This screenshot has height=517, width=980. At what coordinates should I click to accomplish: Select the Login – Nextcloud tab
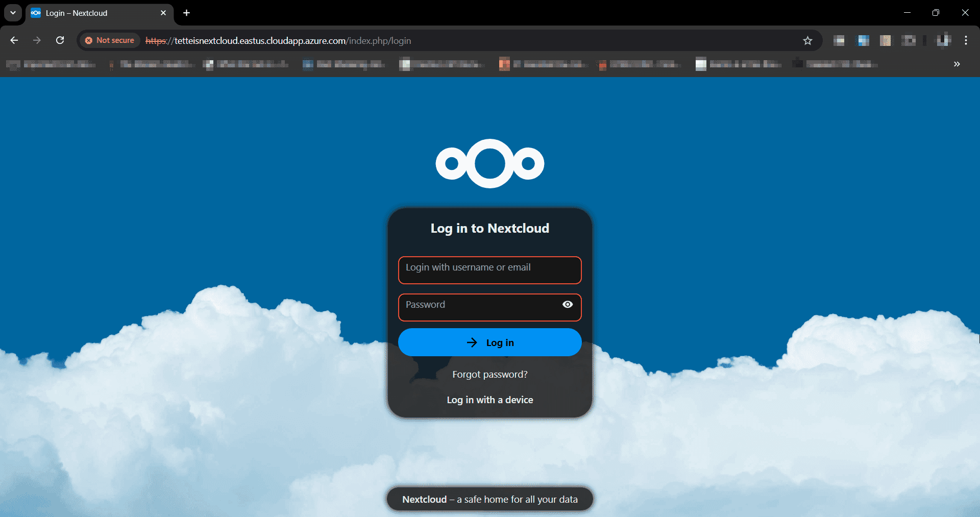pos(100,13)
